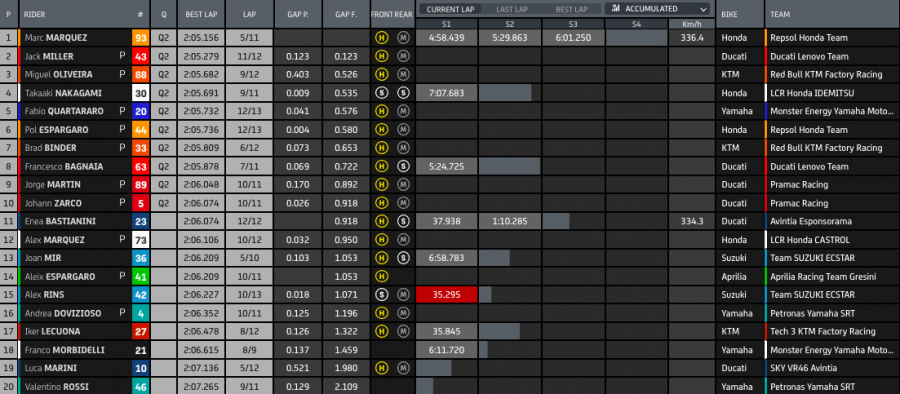Click the rear medium tyre icon for Marc Marquez
The height and width of the screenshot is (394, 900).
point(403,38)
